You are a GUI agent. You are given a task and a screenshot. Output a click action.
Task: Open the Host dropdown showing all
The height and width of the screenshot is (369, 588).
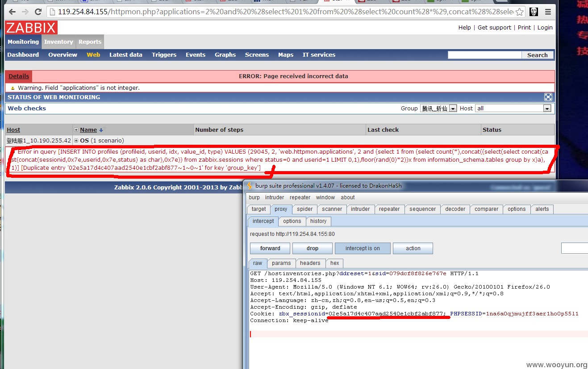[513, 108]
